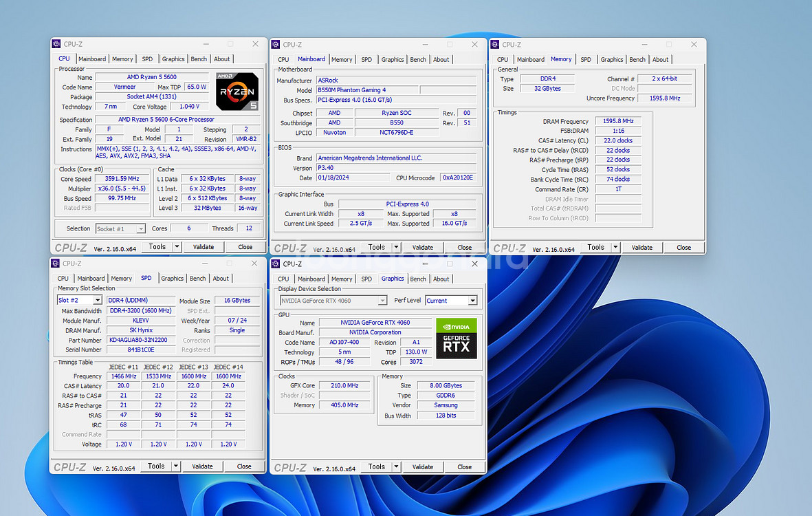Click Close button in Graphics window
This screenshot has height=516, width=812.
pyautogui.click(x=464, y=466)
